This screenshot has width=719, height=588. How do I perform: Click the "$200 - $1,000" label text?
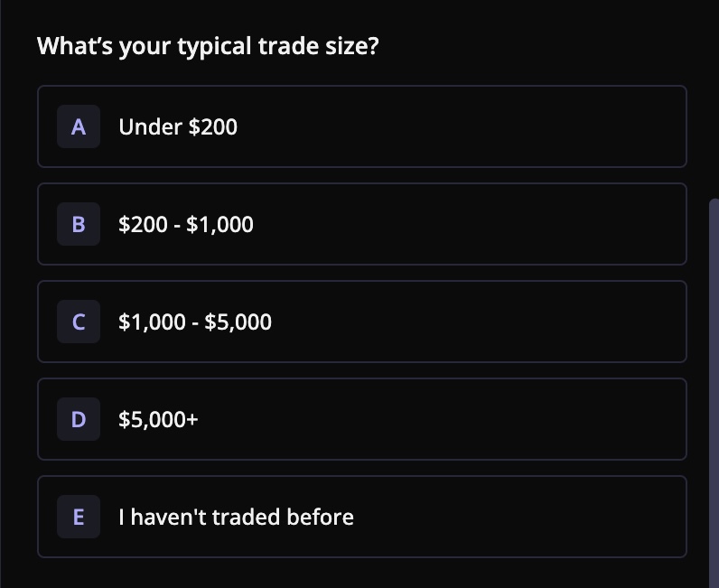[x=186, y=224]
